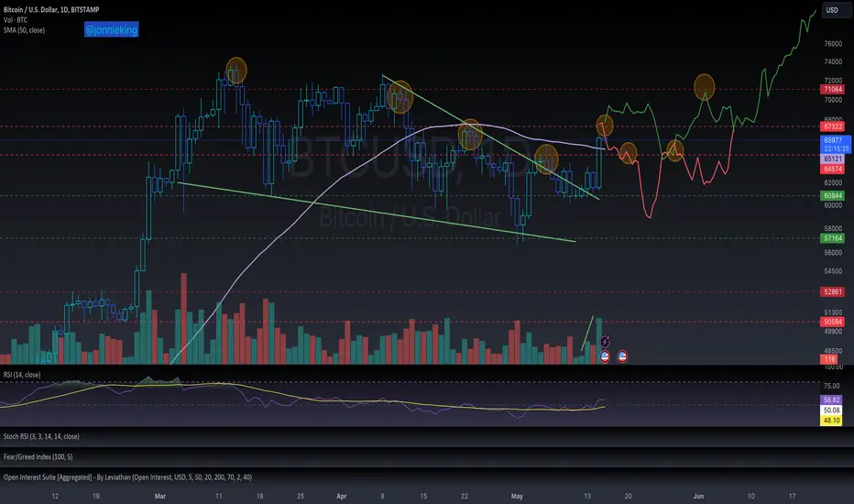The width and height of the screenshot is (854, 504).
Task: Click the Mar label on the time axis
Action: pyautogui.click(x=160, y=497)
